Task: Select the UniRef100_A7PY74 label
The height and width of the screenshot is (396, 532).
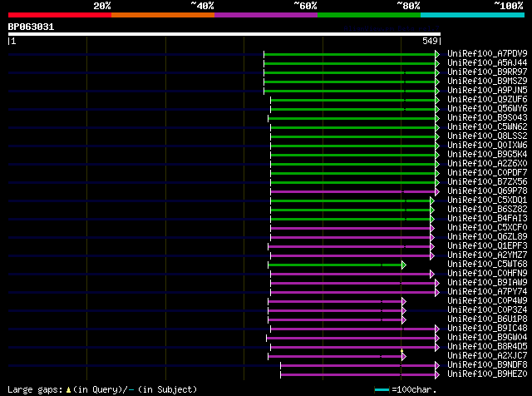Action: point(487,292)
